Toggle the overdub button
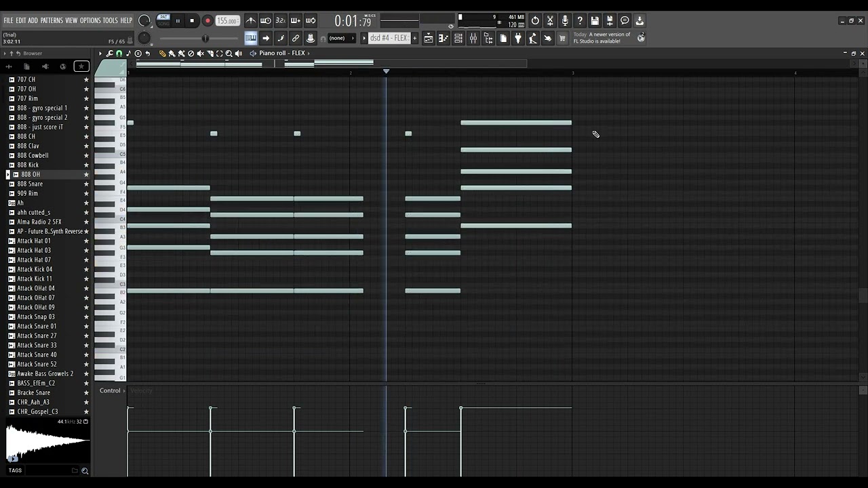The image size is (868, 488). (295, 21)
